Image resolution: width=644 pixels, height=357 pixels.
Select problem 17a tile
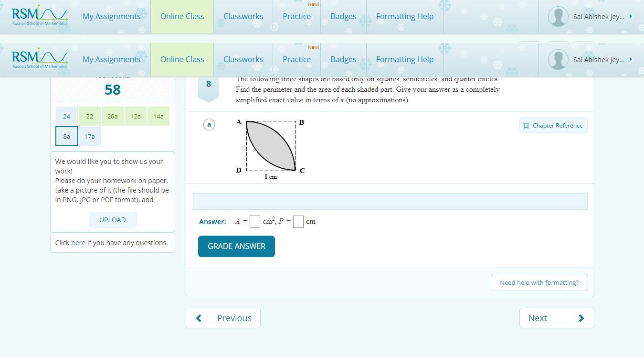[90, 136]
